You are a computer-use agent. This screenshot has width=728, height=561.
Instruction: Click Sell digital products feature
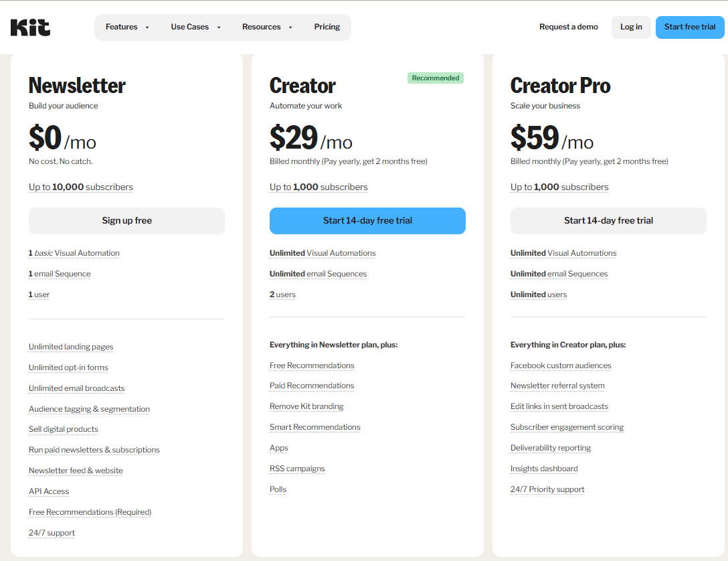tap(64, 429)
